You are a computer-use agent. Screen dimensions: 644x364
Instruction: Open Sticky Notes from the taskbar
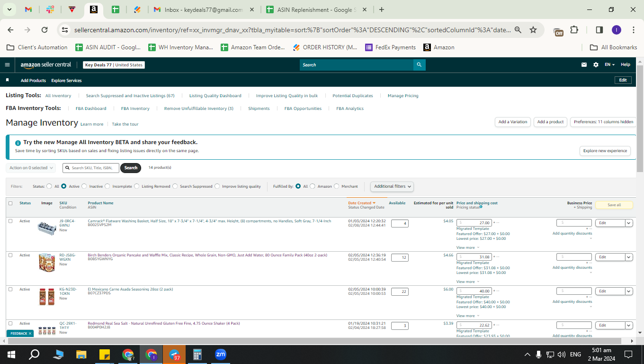pyautogui.click(x=105, y=355)
